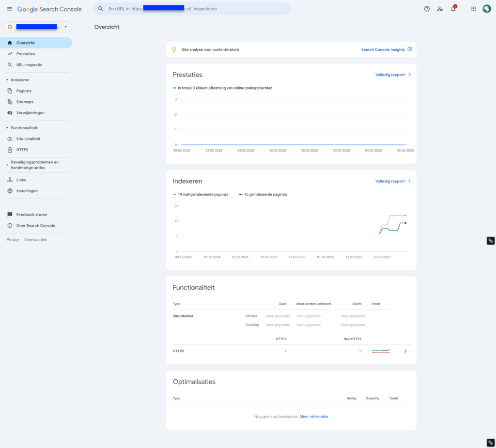
Task: Click the Google Search Console logo
Action: pyautogui.click(x=49, y=9)
